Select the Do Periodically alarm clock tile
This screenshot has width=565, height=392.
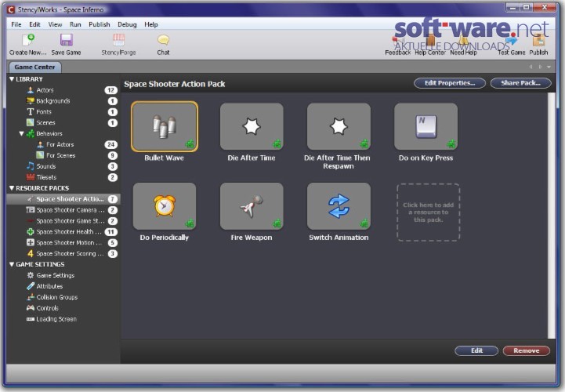point(165,206)
